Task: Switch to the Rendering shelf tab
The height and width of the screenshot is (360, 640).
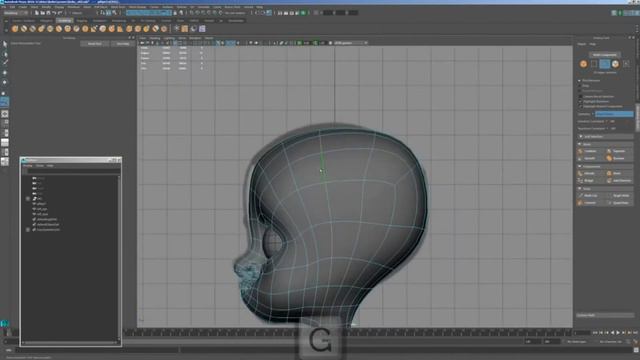Action: click(119, 20)
